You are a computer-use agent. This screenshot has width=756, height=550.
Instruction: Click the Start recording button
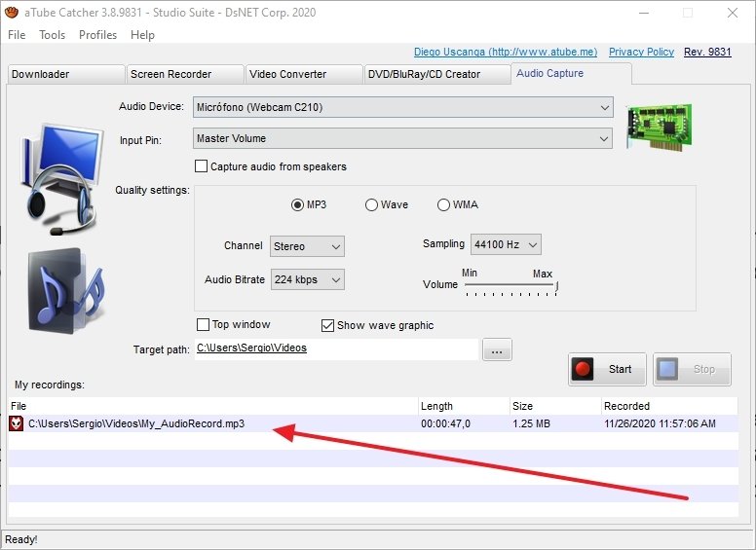[607, 369]
